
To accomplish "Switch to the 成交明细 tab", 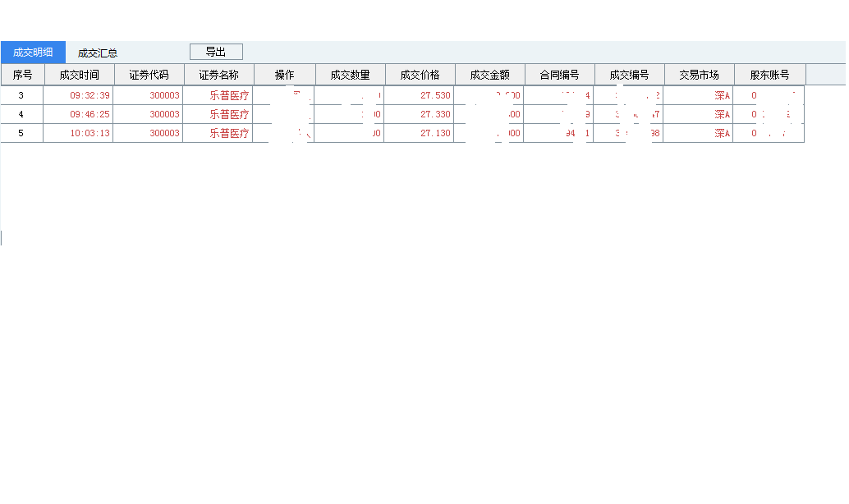I will click(x=33, y=53).
